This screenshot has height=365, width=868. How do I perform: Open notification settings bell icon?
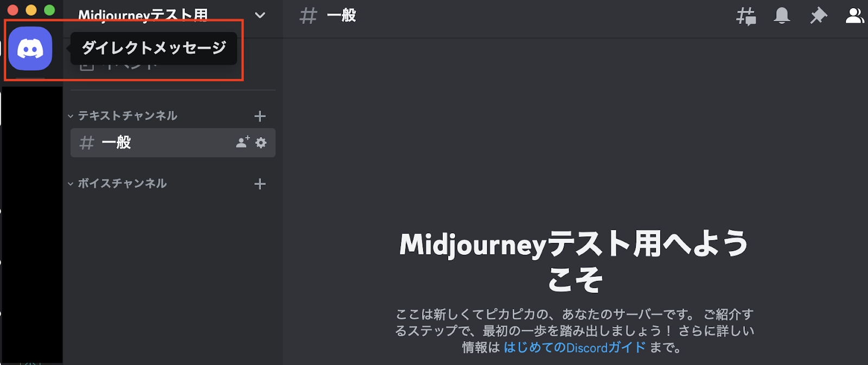(x=782, y=16)
